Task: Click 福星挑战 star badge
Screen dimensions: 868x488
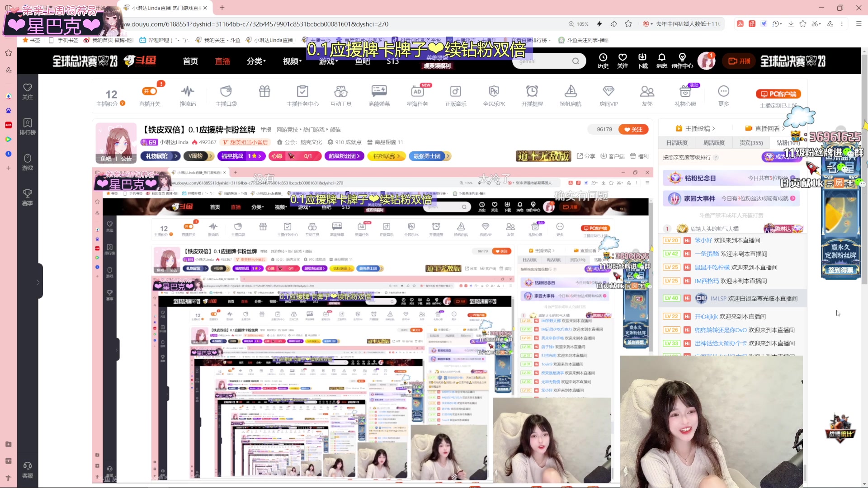Action: pyautogui.click(x=241, y=156)
